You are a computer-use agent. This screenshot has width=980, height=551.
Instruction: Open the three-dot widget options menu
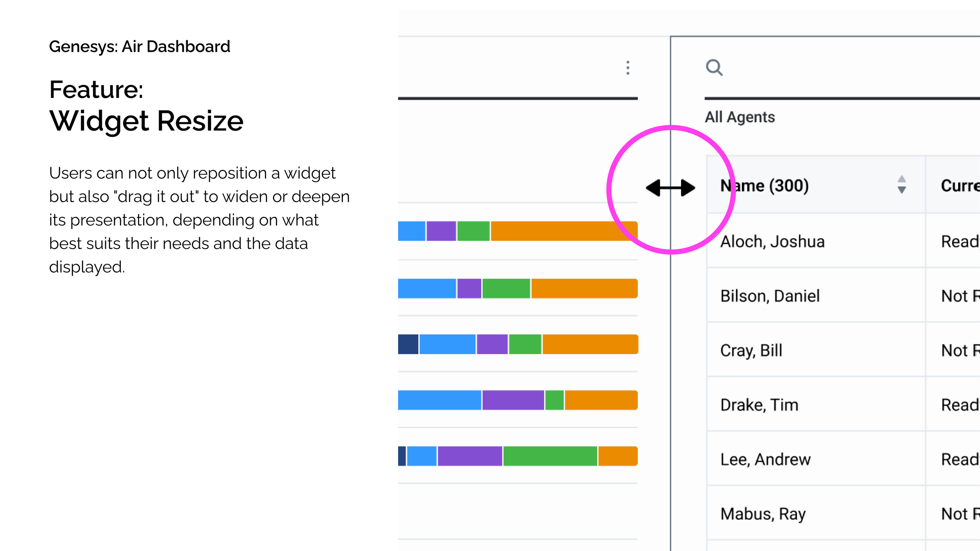tap(628, 68)
